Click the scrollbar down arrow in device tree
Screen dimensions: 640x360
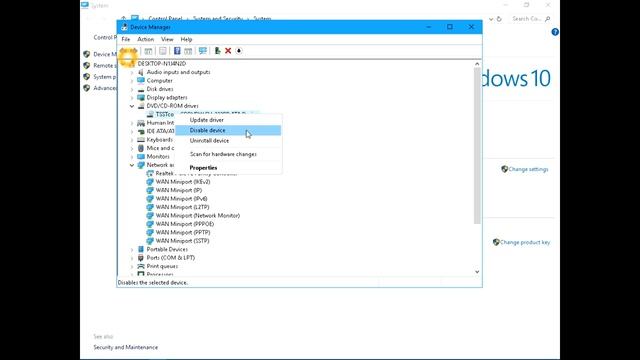pyautogui.click(x=477, y=272)
